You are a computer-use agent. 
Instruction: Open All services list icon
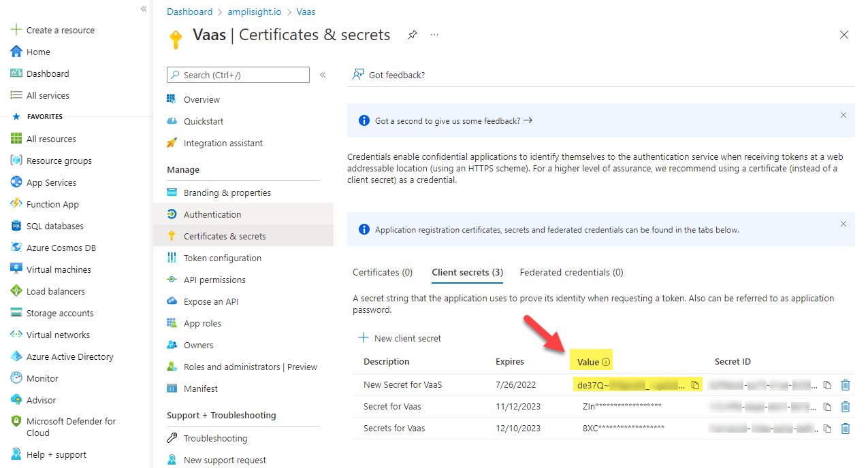pyautogui.click(x=16, y=95)
